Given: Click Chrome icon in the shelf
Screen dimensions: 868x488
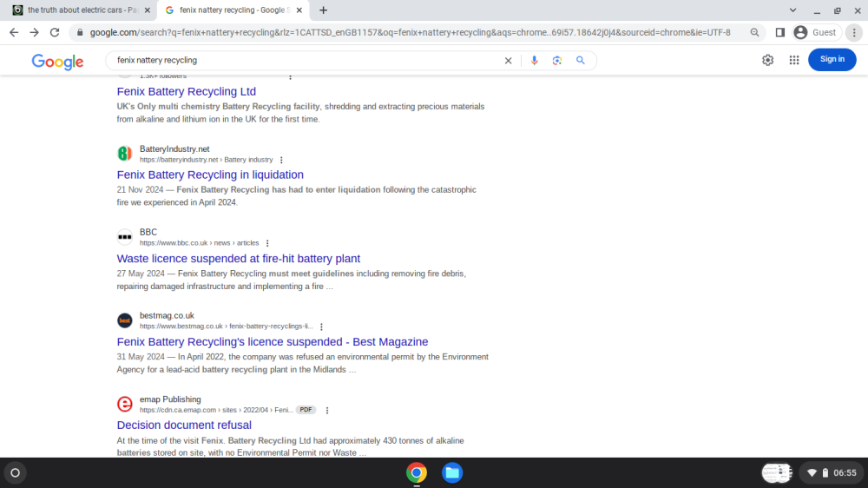Looking at the screenshot, I should coord(417,473).
